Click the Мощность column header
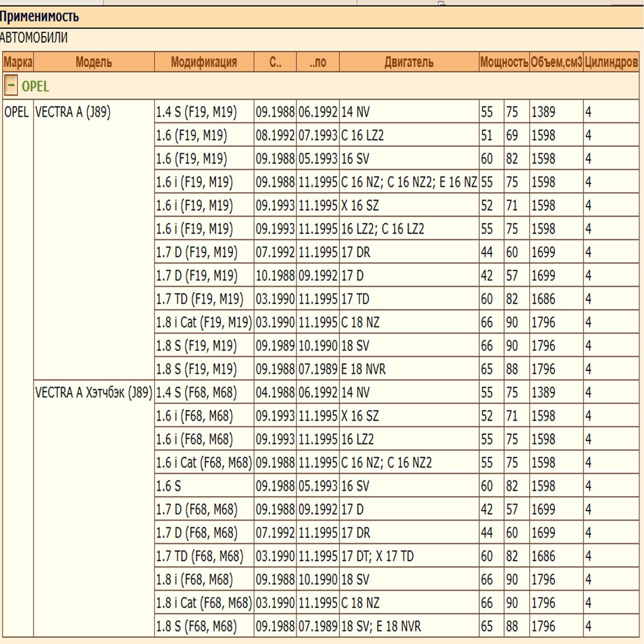The width and height of the screenshot is (644, 644). coord(504,62)
